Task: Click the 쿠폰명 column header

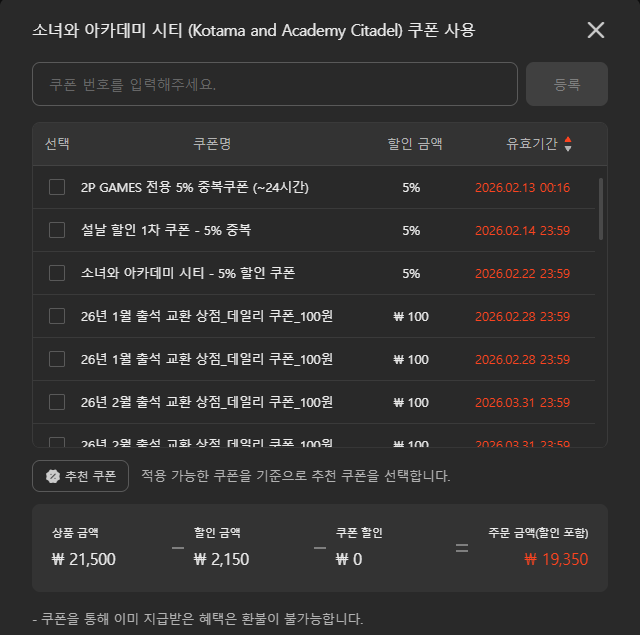Action: (212, 144)
